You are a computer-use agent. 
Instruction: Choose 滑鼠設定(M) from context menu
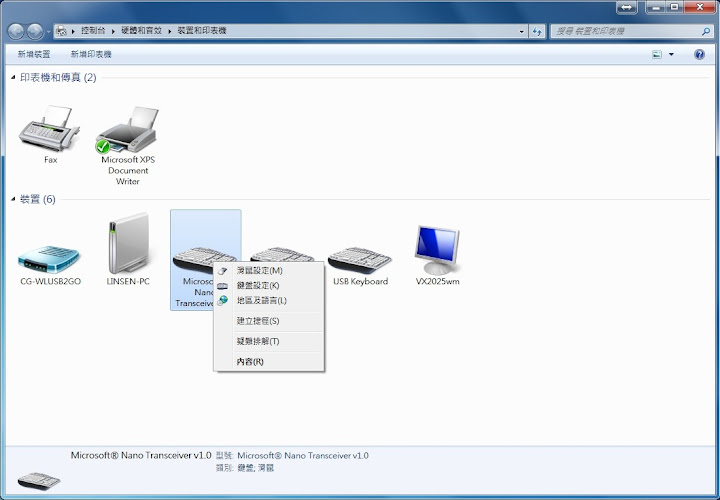269,270
